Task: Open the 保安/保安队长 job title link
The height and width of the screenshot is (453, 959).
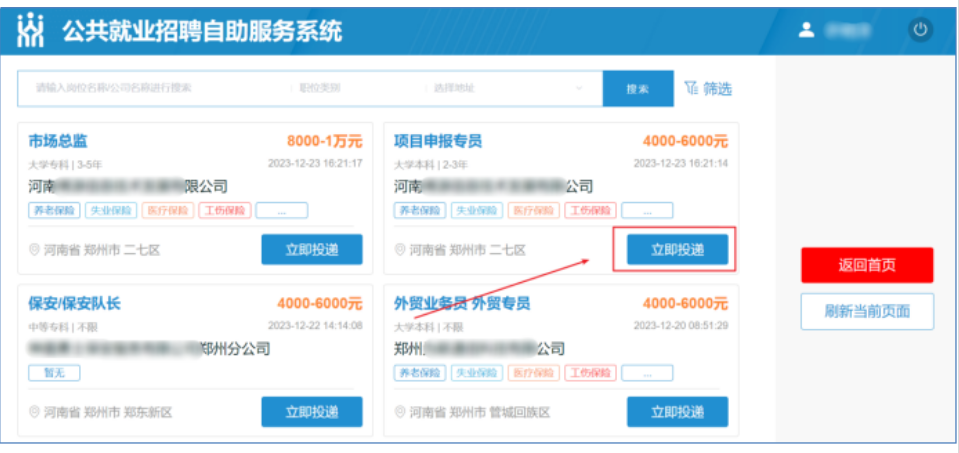Action: 74,303
